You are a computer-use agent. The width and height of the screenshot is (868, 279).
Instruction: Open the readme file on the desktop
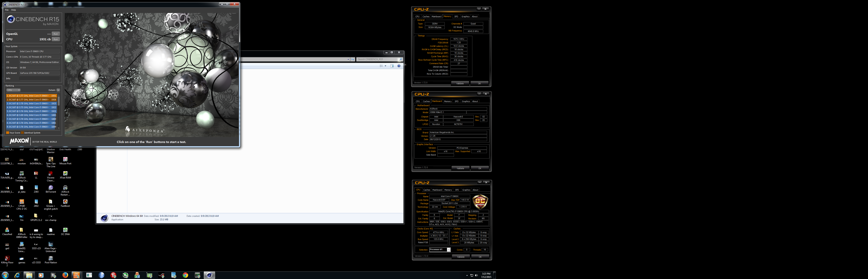(x=51, y=232)
